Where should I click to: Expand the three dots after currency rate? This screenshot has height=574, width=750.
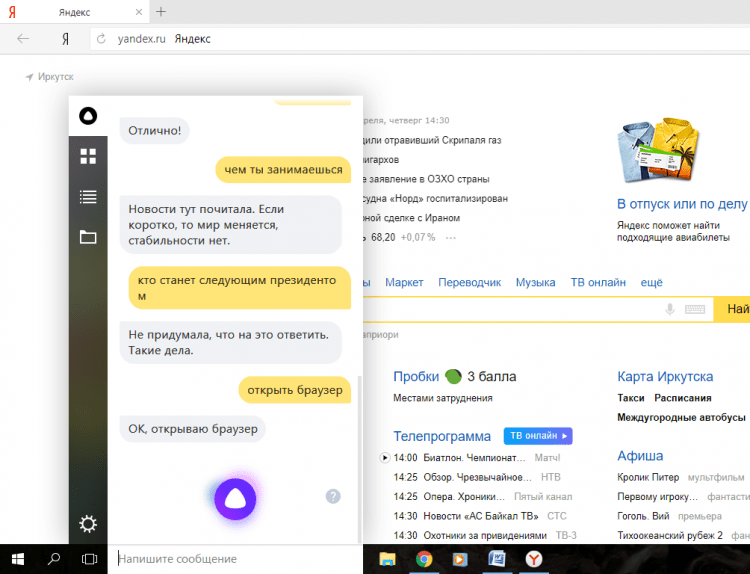pos(451,238)
